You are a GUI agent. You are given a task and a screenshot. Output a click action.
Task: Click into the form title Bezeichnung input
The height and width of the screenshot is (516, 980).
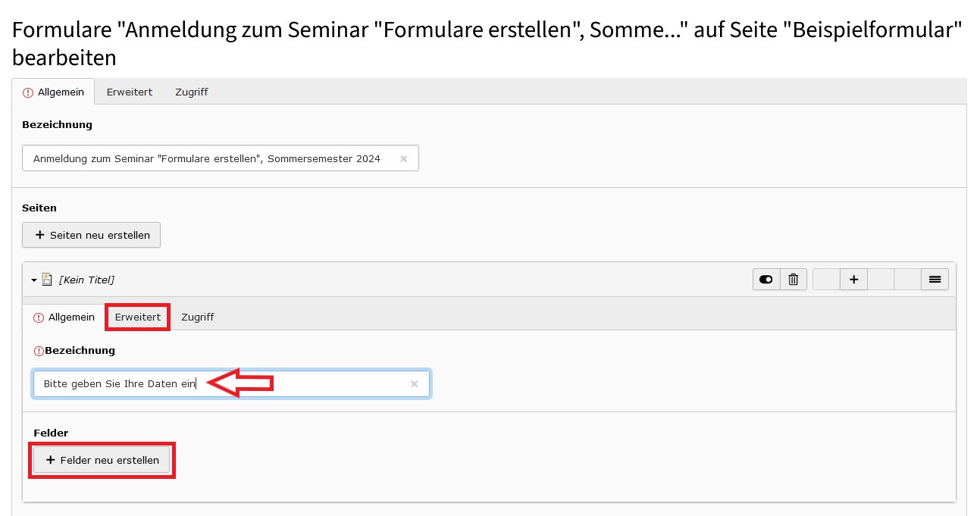point(221,158)
